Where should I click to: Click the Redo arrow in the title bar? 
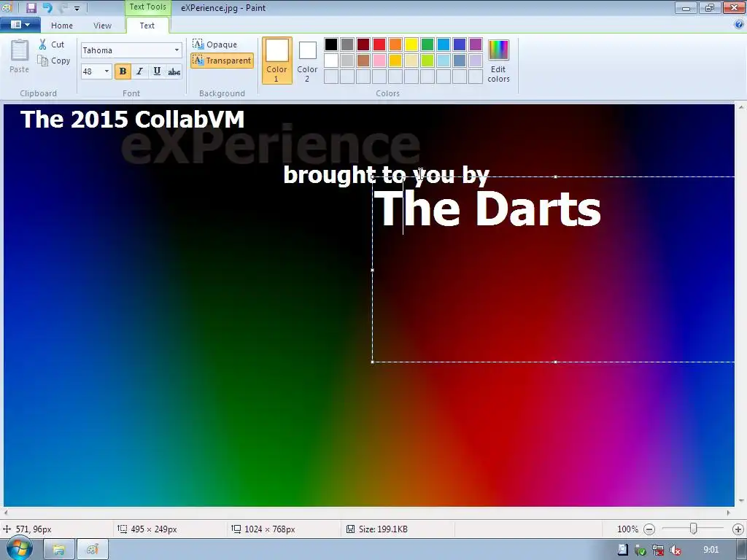click(x=63, y=7)
